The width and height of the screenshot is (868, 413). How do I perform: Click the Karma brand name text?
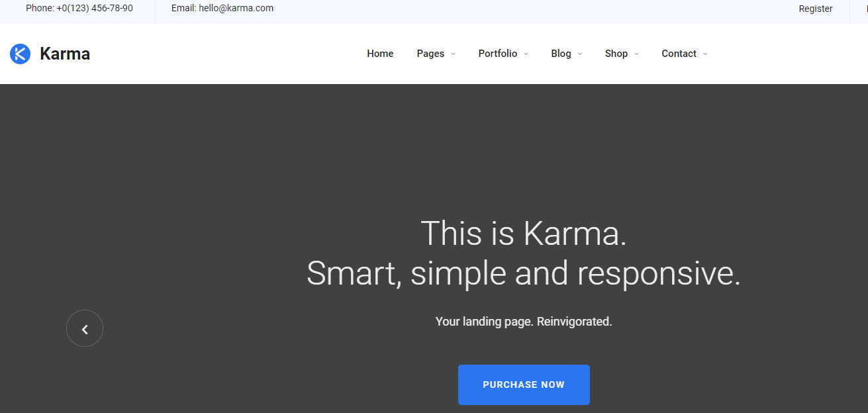tap(65, 54)
